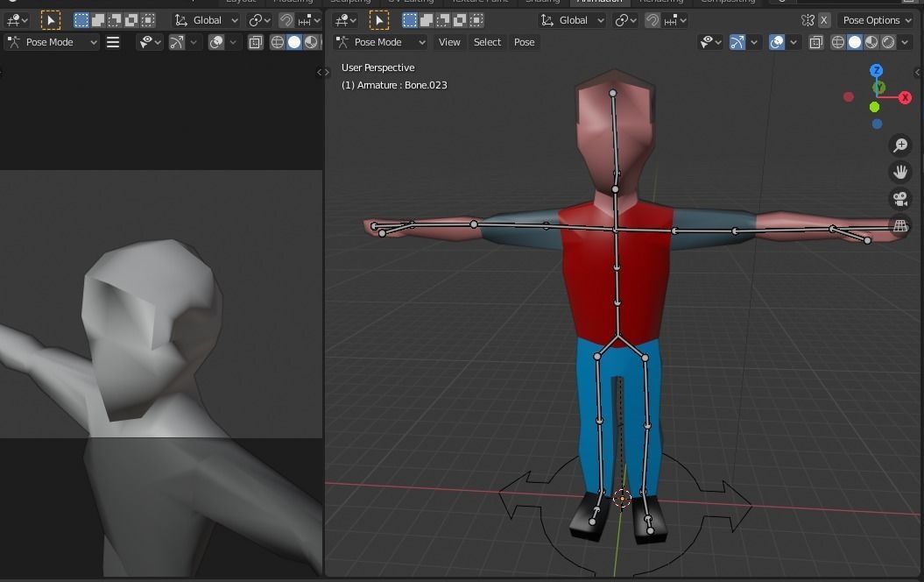Choose Set New Selection mode in right viewport
The width and height of the screenshot is (924, 582).
tap(410, 21)
